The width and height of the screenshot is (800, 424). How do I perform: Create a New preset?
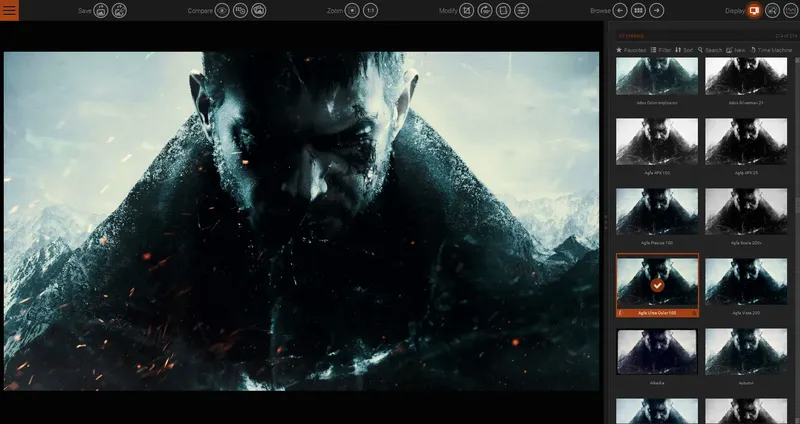tap(736, 50)
